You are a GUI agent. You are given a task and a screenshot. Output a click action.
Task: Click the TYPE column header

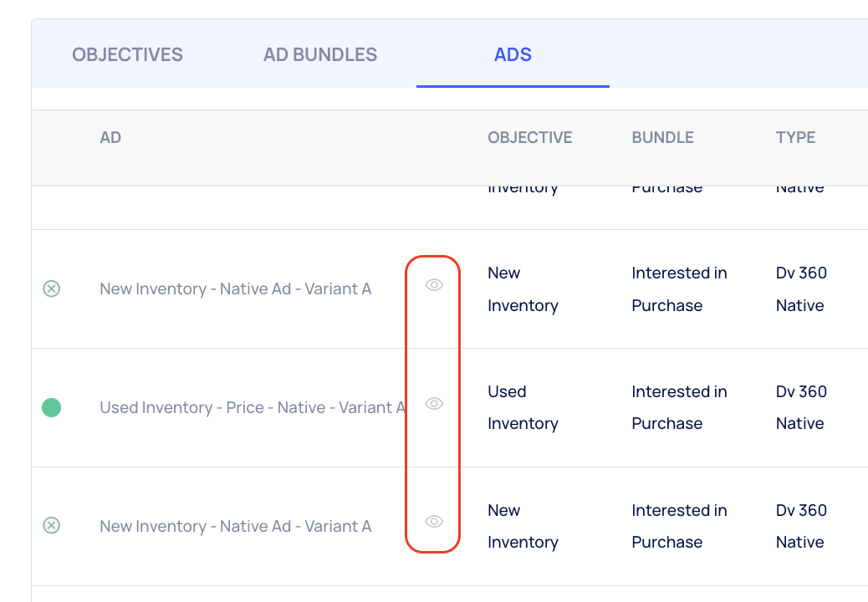(795, 137)
